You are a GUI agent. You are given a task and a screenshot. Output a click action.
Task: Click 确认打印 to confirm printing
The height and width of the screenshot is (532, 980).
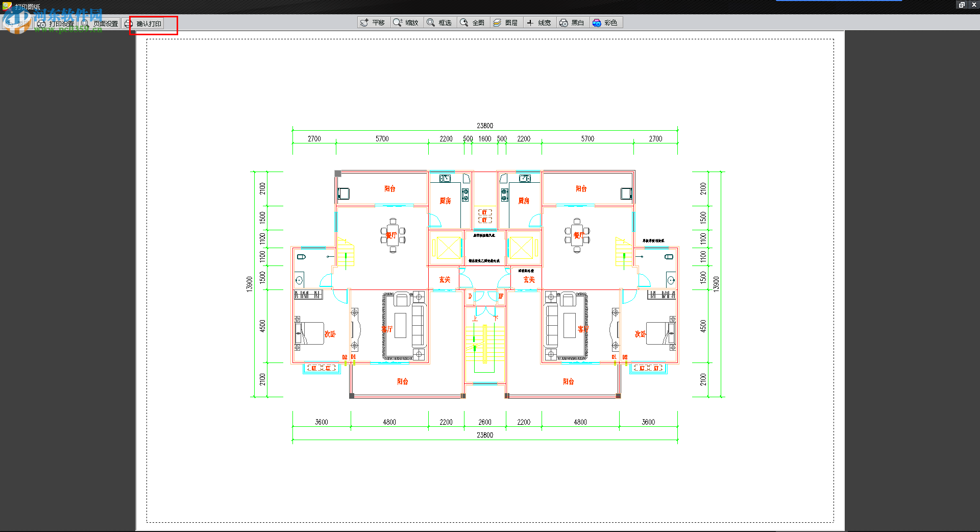pyautogui.click(x=143, y=23)
